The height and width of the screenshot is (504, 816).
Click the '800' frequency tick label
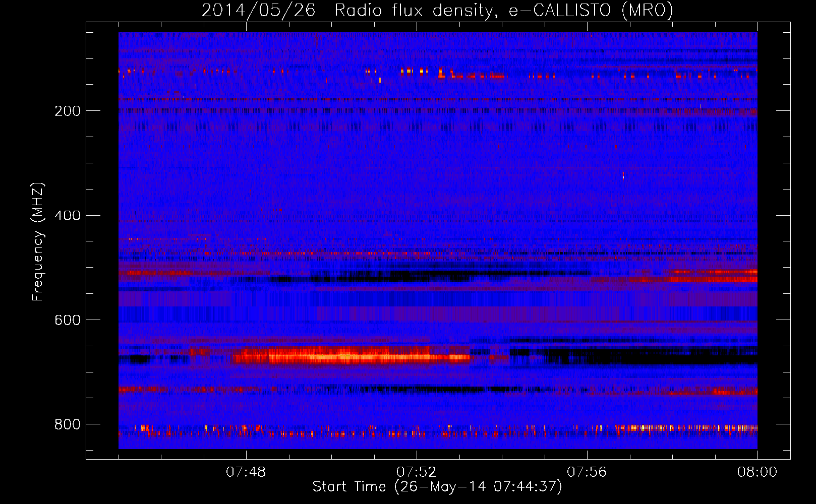click(67, 425)
